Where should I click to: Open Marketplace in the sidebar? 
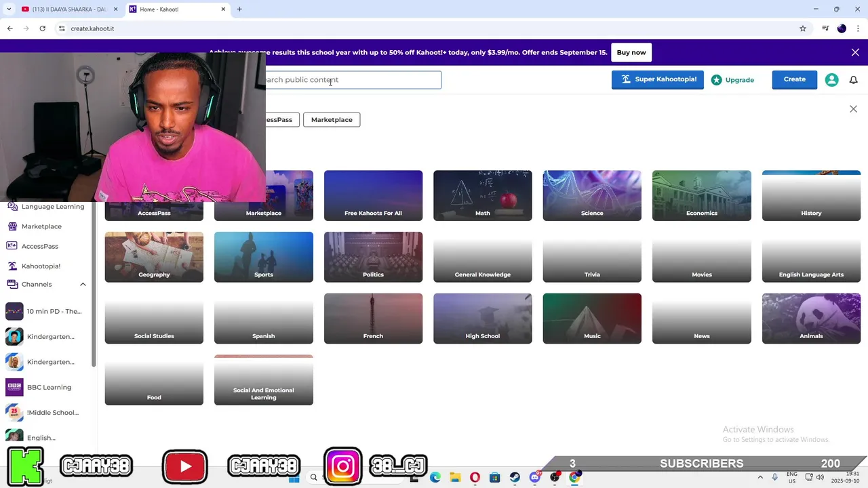pos(41,226)
